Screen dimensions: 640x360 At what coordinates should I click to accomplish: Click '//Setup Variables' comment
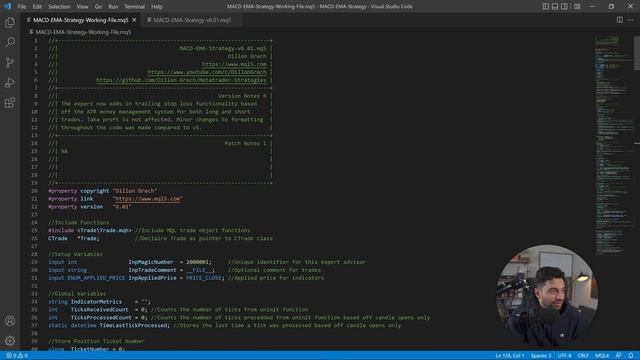pyautogui.click(x=76, y=254)
